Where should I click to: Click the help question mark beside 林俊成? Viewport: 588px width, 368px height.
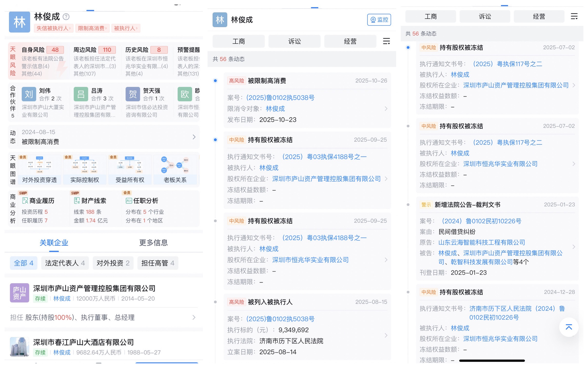[x=66, y=17]
